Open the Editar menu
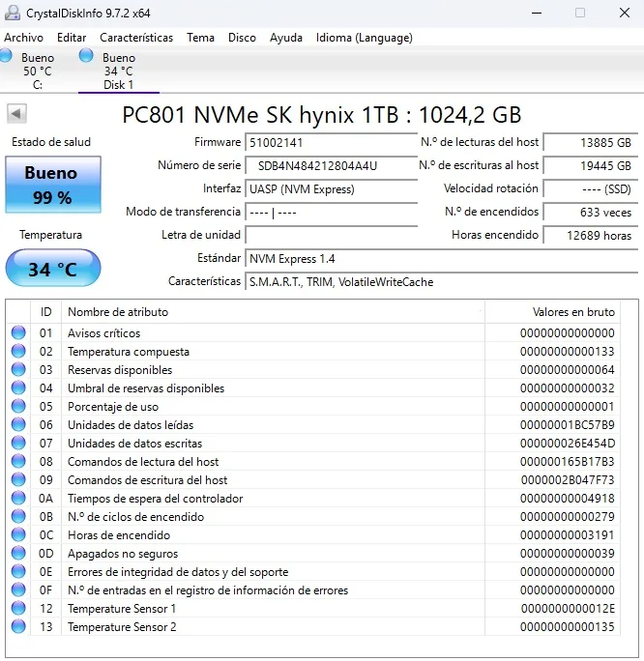The width and height of the screenshot is (644, 661). (72, 38)
